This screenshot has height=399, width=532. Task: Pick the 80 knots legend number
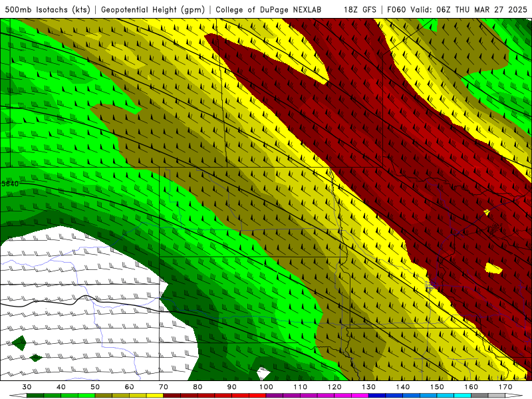point(198,387)
